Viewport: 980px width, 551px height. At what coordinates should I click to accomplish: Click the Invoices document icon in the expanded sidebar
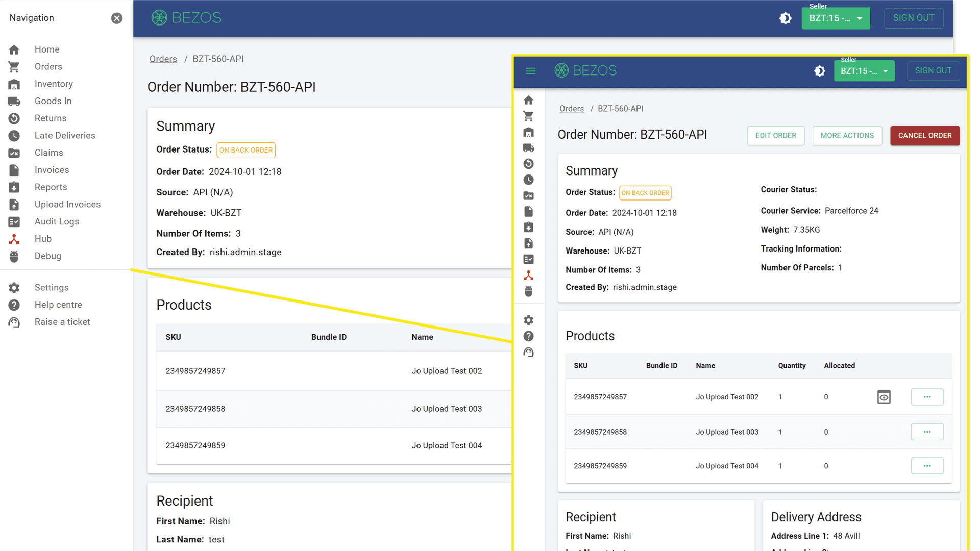coord(14,170)
